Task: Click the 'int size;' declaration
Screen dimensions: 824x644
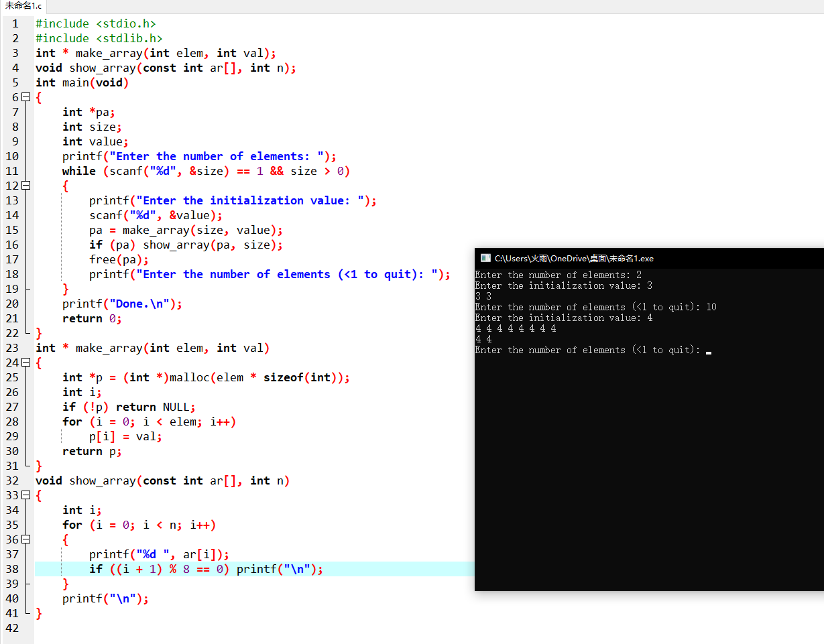Action: (93, 127)
